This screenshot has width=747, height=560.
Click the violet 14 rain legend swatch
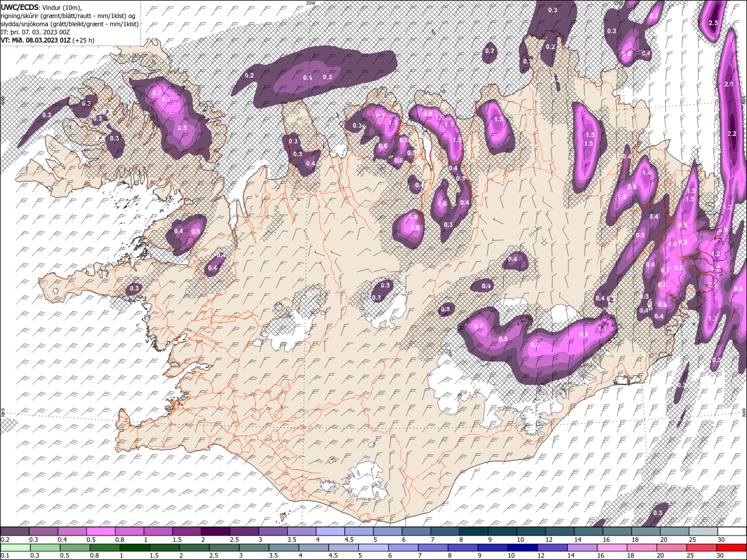581,547
